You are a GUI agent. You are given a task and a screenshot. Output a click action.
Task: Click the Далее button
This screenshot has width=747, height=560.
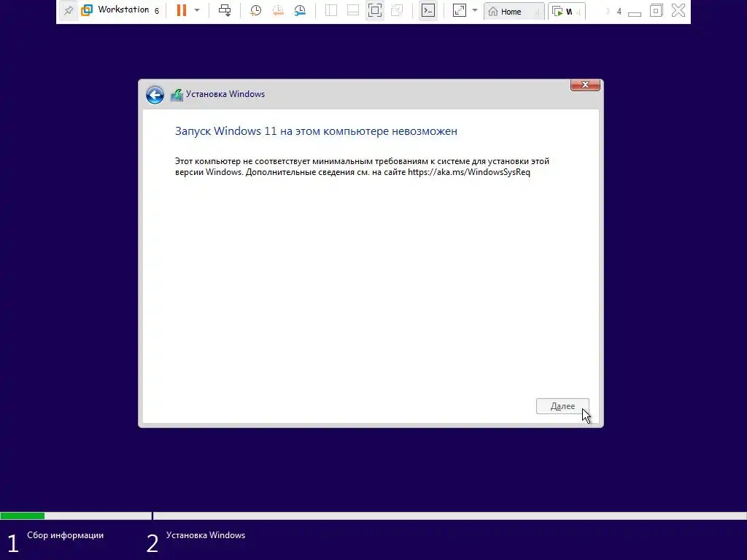coord(562,406)
